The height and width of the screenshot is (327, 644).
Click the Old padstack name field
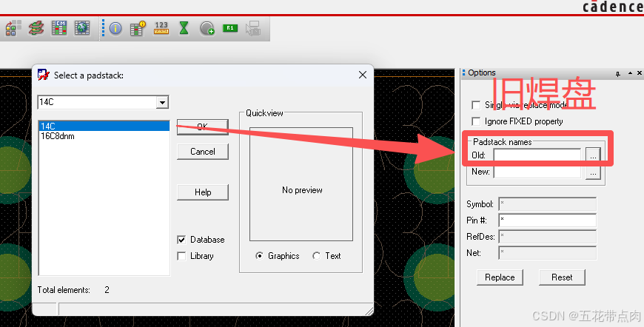[537, 155]
